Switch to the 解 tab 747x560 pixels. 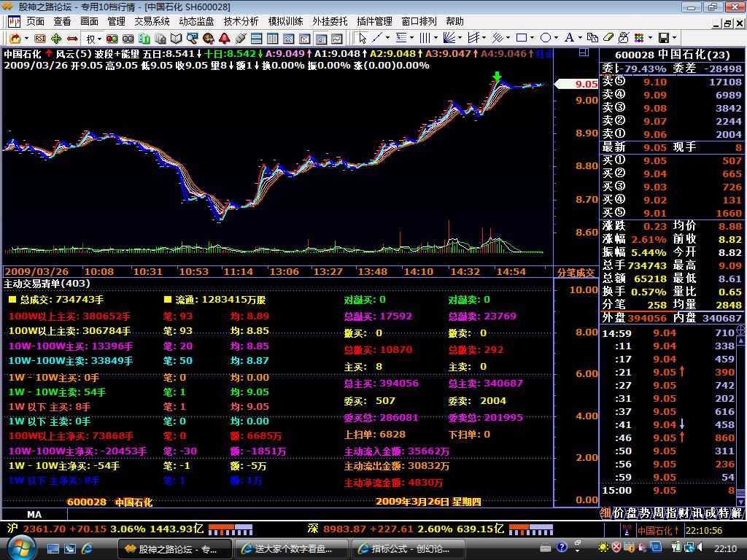click(x=737, y=513)
